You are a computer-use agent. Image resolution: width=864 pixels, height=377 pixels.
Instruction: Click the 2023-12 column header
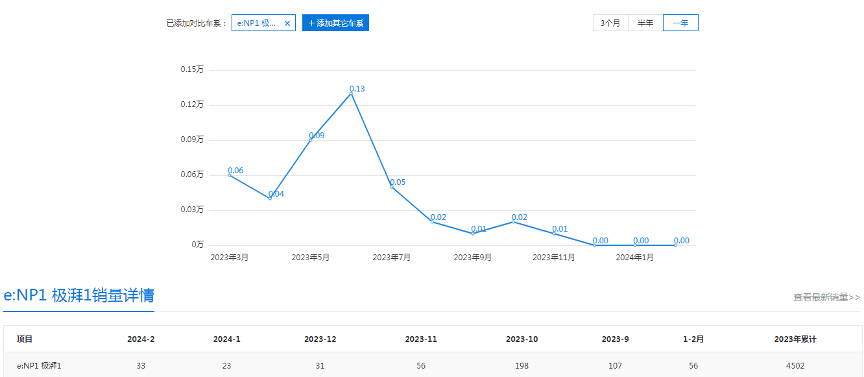(x=320, y=340)
